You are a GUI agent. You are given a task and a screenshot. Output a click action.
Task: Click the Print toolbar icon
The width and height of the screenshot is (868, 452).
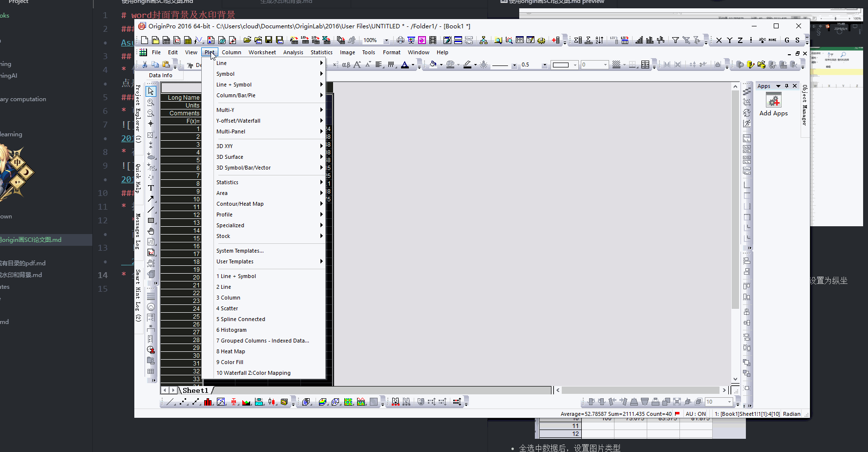pos(401,40)
